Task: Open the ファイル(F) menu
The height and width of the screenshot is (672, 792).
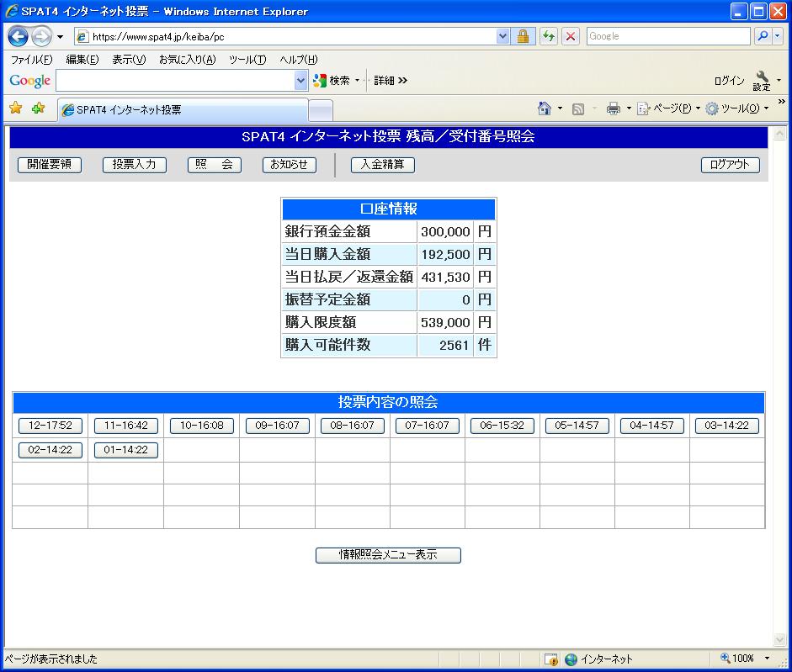Action: point(31,60)
